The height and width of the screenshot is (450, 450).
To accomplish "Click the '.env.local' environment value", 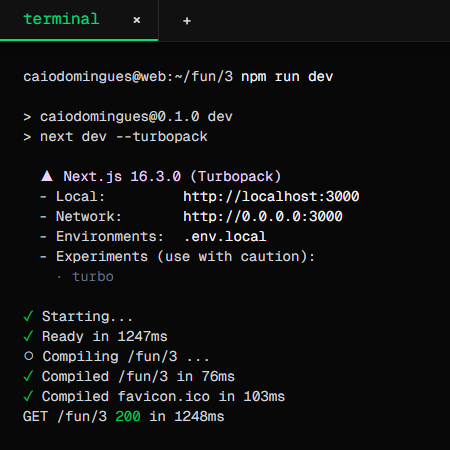I will click(x=225, y=237).
